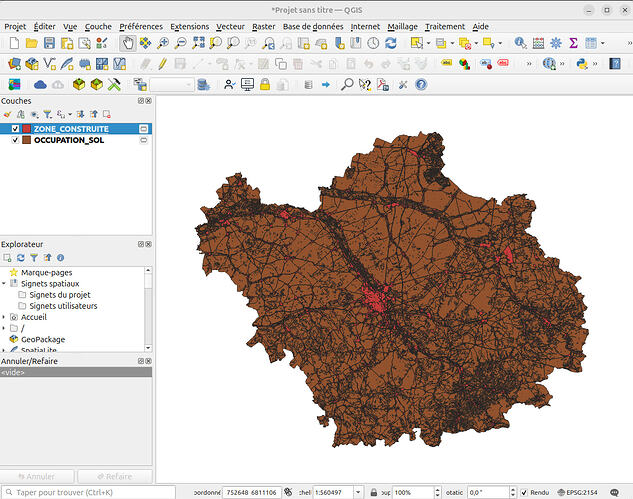The height and width of the screenshot is (499, 633).
Task: Toggle mouse extents display beside coordinates
Action: click(x=288, y=492)
